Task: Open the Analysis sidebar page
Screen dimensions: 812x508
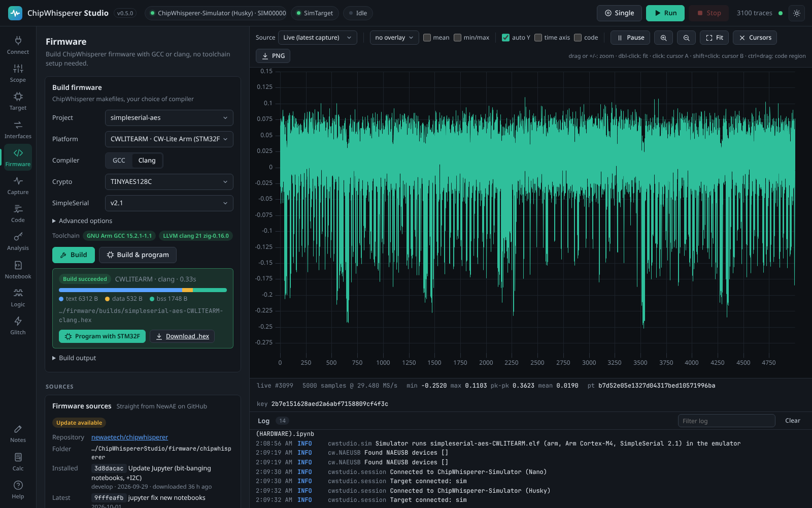Action: click(18, 241)
